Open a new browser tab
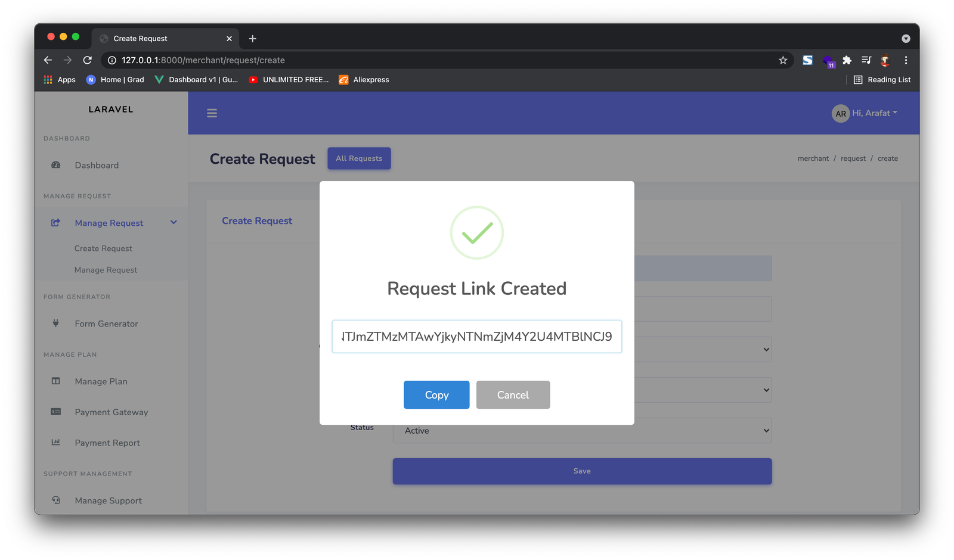This screenshot has width=954, height=560. point(253,39)
